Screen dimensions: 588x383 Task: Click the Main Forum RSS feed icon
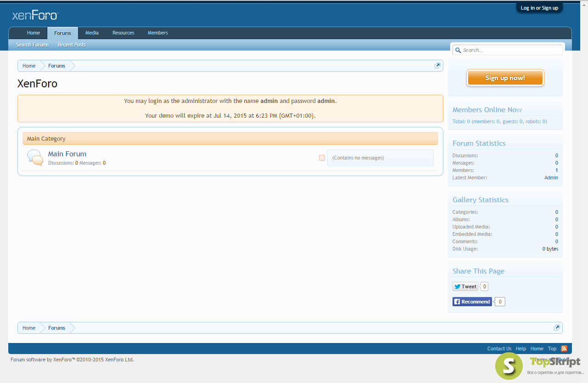tap(322, 158)
